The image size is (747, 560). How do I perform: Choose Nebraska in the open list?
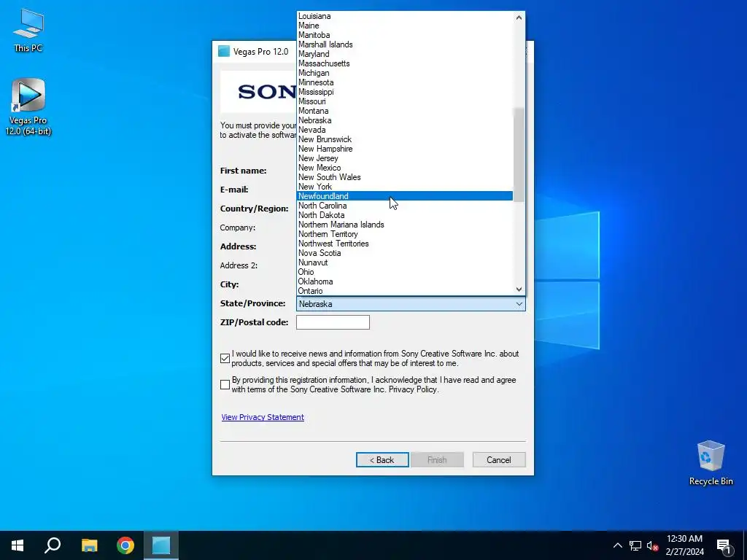click(404, 120)
